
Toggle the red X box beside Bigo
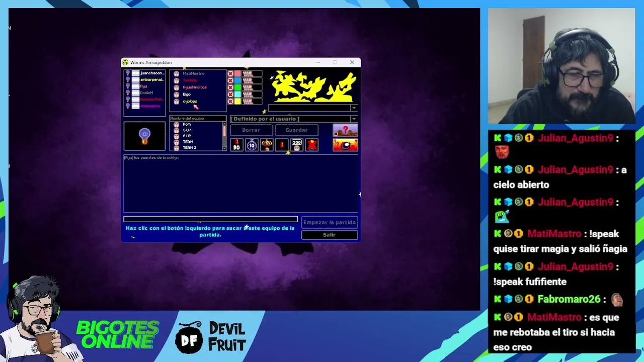click(230, 95)
